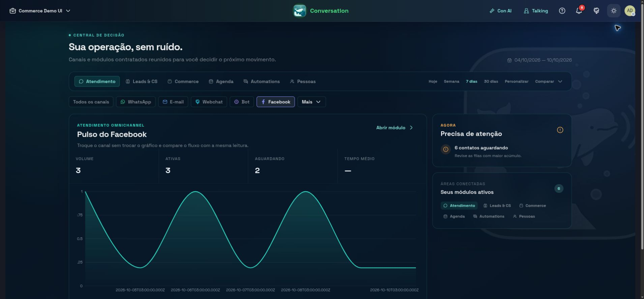
Task: Open the help question mark icon
Action: click(x=562, y=11)
